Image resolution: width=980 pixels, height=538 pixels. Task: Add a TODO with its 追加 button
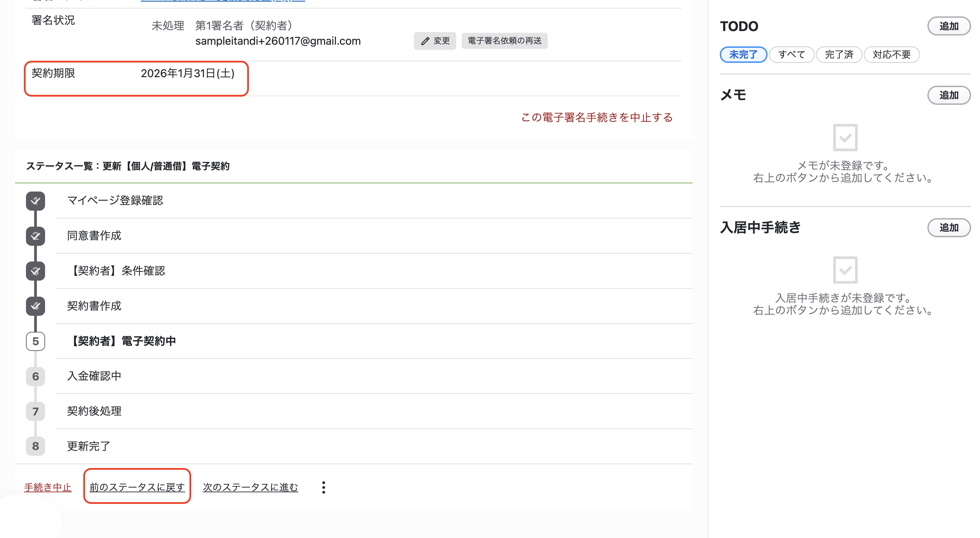tap(949, 26)
